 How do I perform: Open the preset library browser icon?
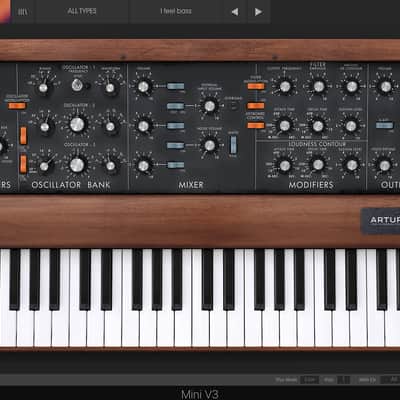(23, 12)
